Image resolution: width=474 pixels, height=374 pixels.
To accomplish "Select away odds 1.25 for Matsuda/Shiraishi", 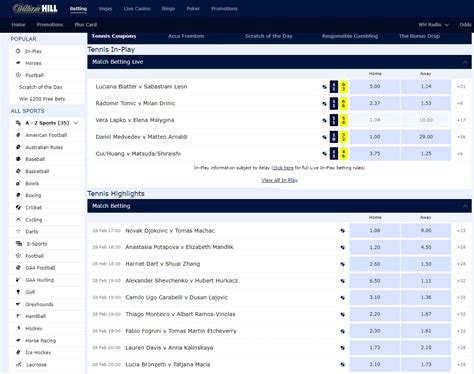I will (426, 154).
